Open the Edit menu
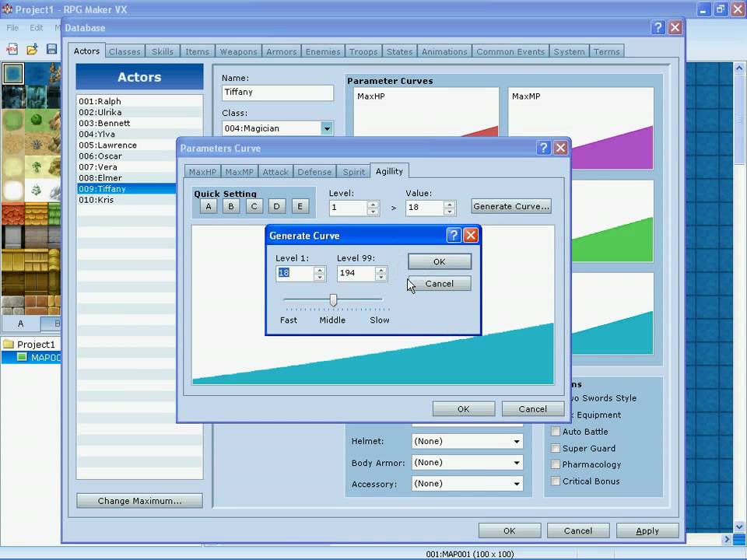 tap(37, 28)
